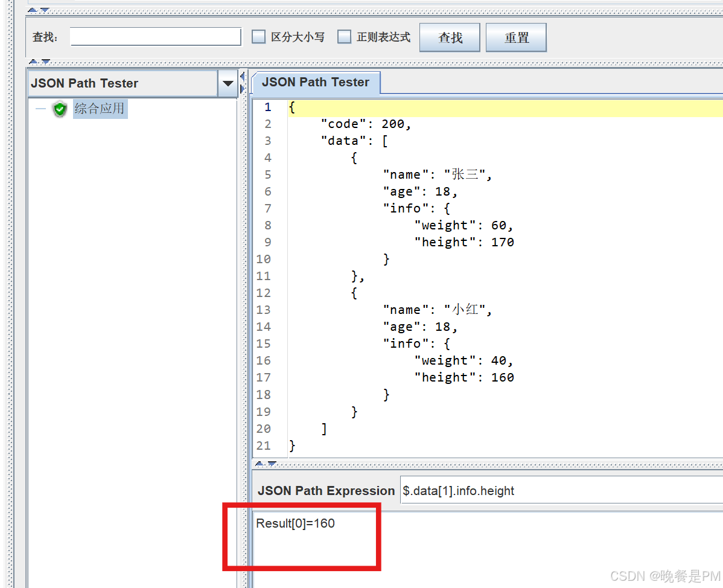
Task: Click the left-pointing collapse arrow on the vertical divider
Action: click(x=243, y=76)
